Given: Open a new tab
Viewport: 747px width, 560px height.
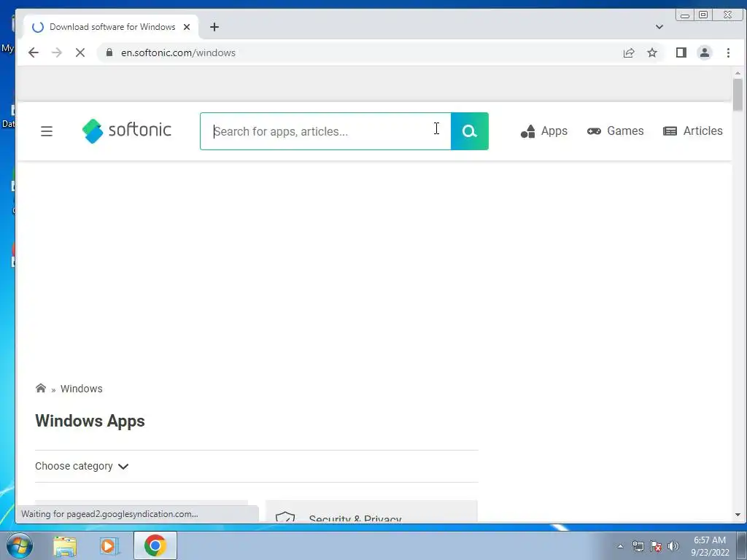Looking at the screenshot, I should tap(214, 27).
